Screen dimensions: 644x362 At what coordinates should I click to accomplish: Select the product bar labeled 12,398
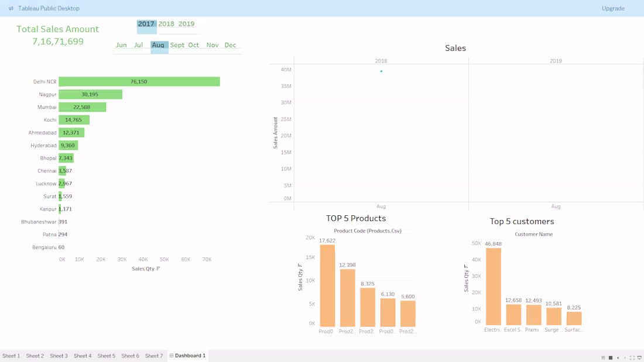coord(347,298)
